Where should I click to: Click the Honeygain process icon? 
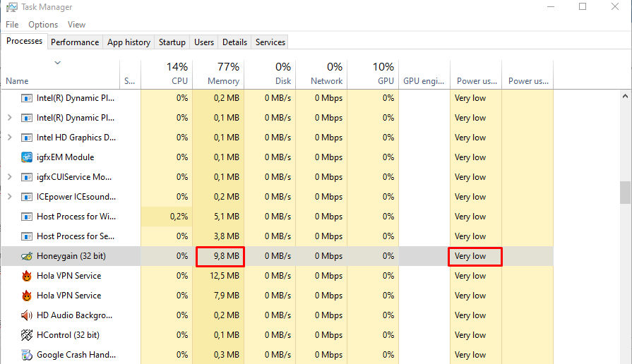[x=27, y=256]
